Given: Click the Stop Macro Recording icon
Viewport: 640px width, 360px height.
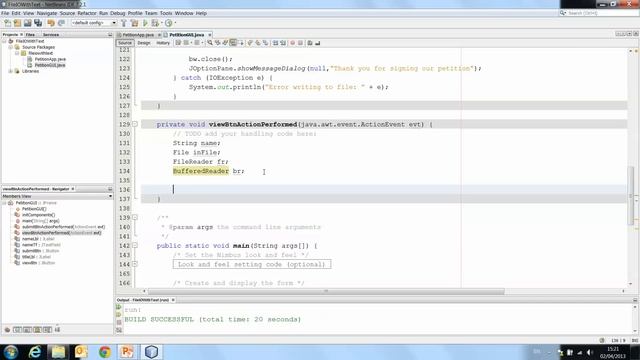Looking at the screenshot, I should pyautogui.click(x=300, y=43).
